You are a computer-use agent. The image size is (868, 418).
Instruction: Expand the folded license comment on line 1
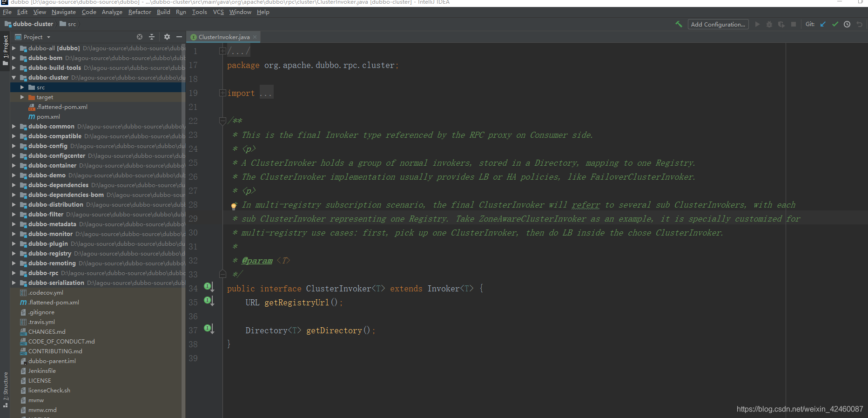pyautogui.click(x=222, y=51)
